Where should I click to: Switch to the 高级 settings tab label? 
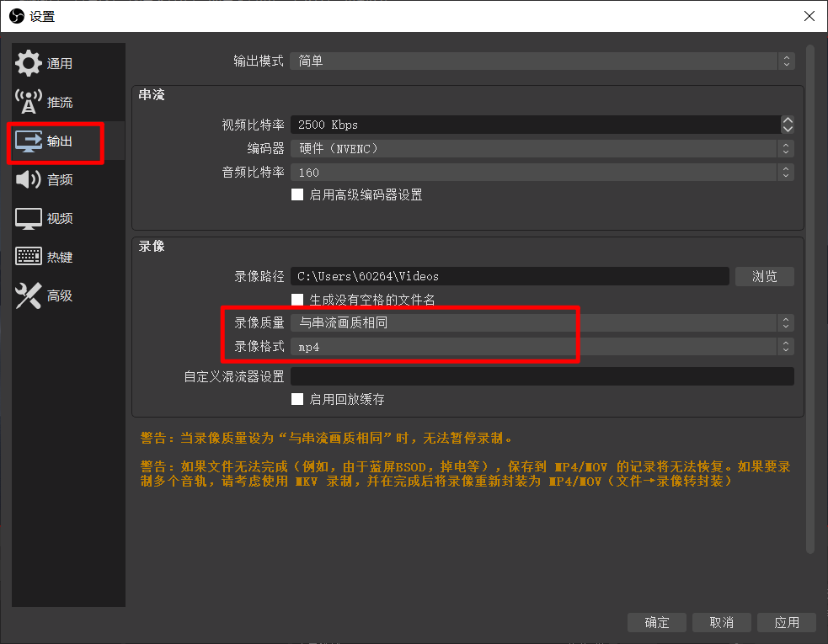coord(60,295)
